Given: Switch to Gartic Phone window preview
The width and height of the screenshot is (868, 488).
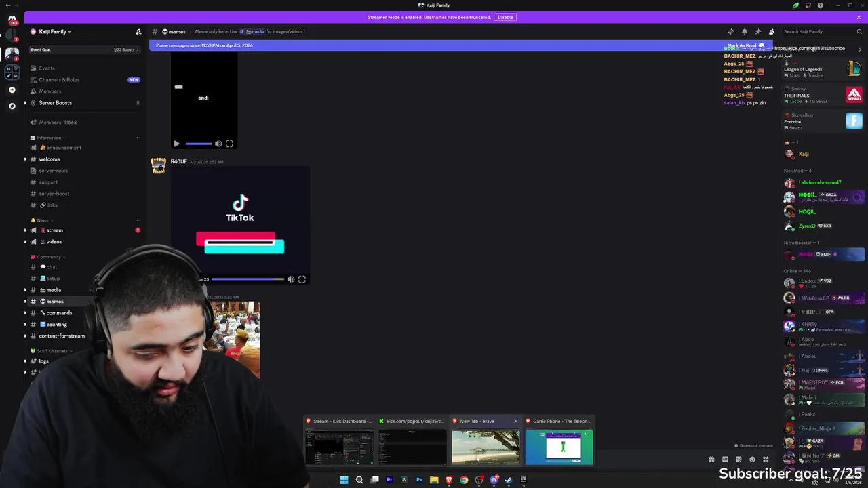Looking at the screenshot, I should [559, 441].
